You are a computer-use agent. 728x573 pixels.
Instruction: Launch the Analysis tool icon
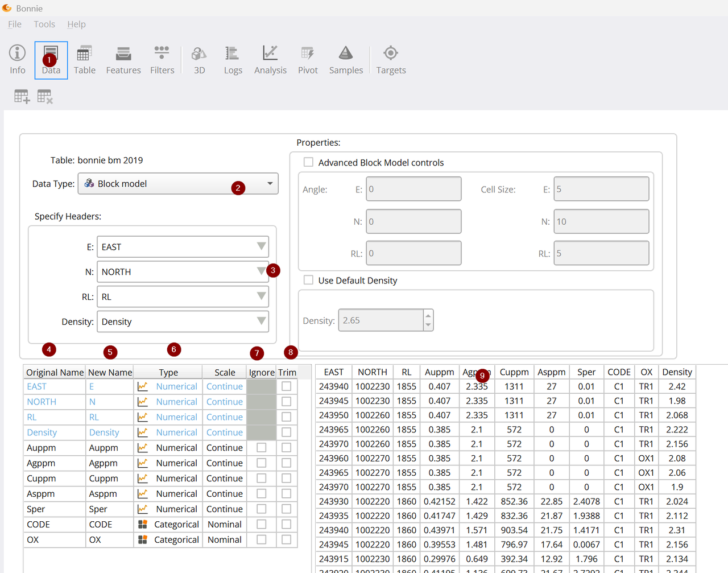270,60
